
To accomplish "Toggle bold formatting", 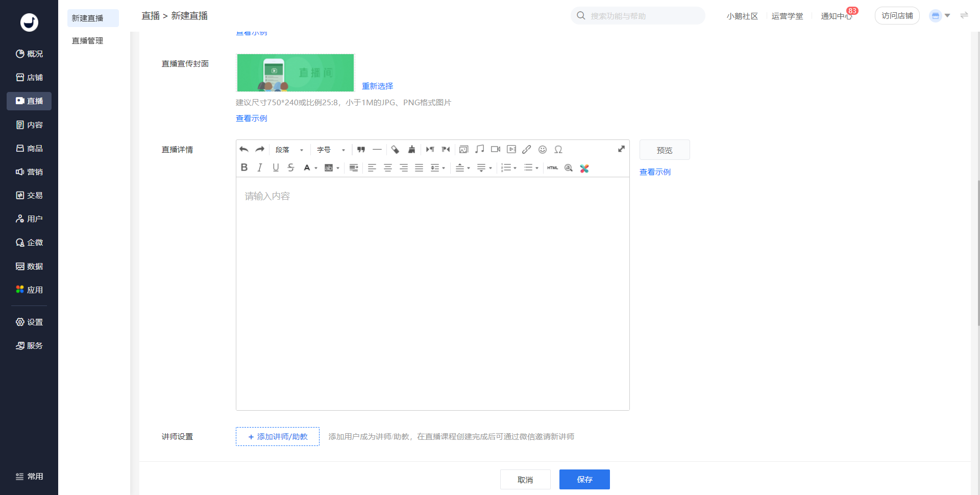I will click(244, 168).
